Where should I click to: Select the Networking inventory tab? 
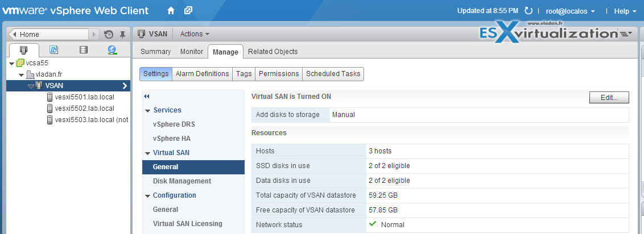(x=112, y=50)
